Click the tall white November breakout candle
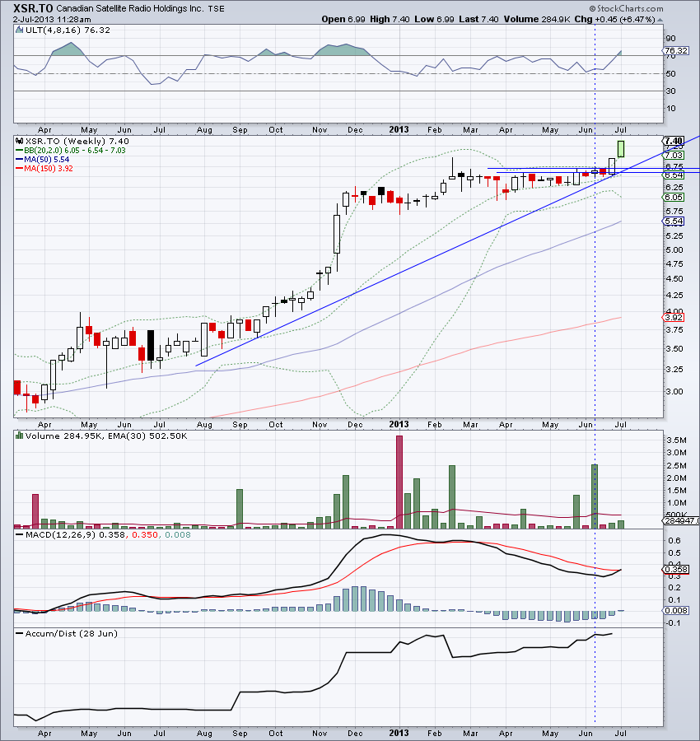Screen dimensions: 700x741 (x=337, y=235)
